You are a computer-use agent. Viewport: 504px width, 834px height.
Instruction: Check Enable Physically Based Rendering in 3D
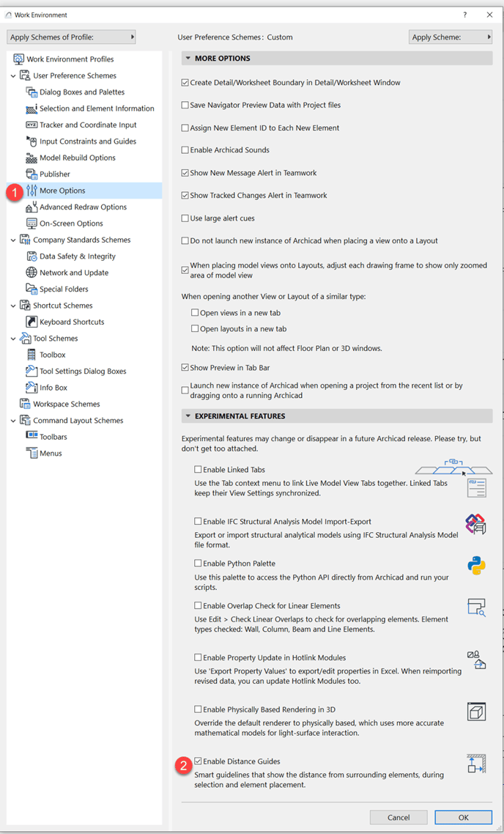pyautogui.click(x=198, y=709)
